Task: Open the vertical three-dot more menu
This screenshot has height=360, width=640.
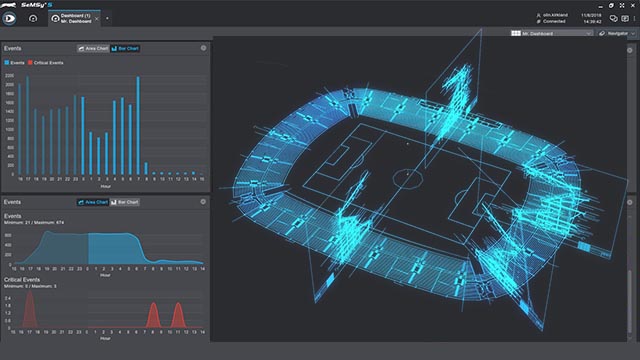Action: [x=635, y=18]
